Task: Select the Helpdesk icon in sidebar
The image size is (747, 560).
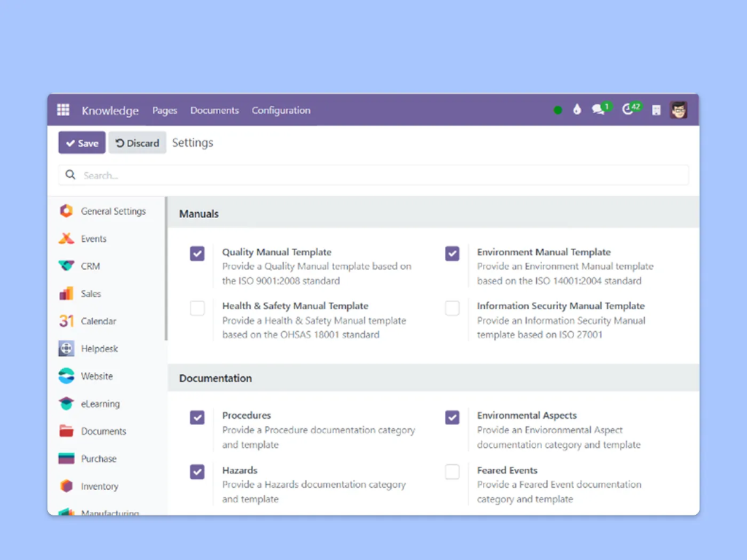Action: tap(66, 349)
